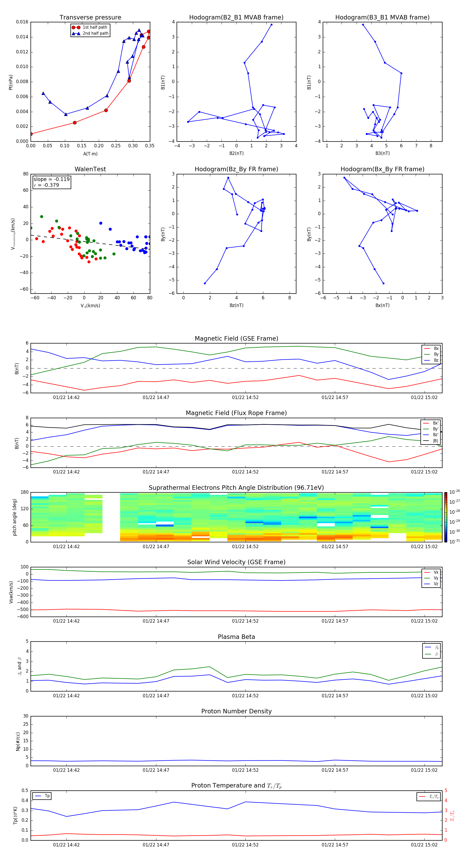Viewport: 473px width, 868px height.
Task: Select "Bx'" in the Flux Rope legend
Action: coord(431,423)
